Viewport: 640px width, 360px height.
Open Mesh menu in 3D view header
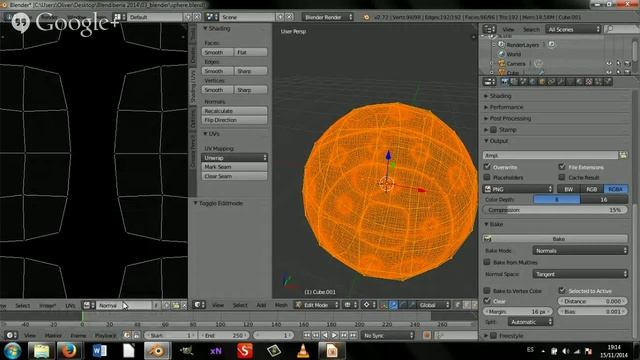coord(281,305)
